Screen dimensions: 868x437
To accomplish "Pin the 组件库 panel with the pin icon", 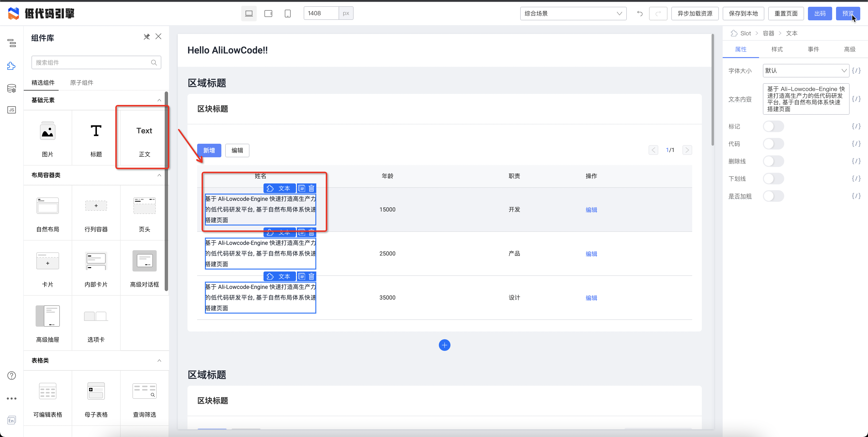I will click(147, 37).
